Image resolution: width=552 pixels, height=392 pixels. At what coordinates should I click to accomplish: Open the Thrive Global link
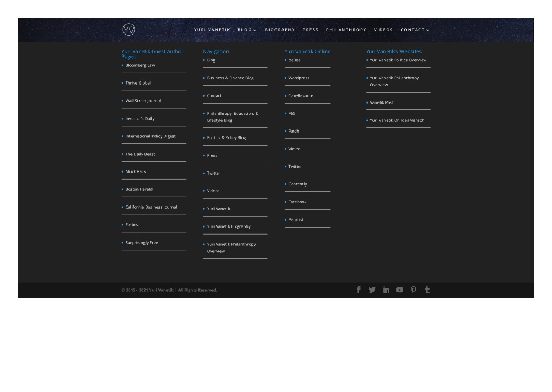coord(138,83)
